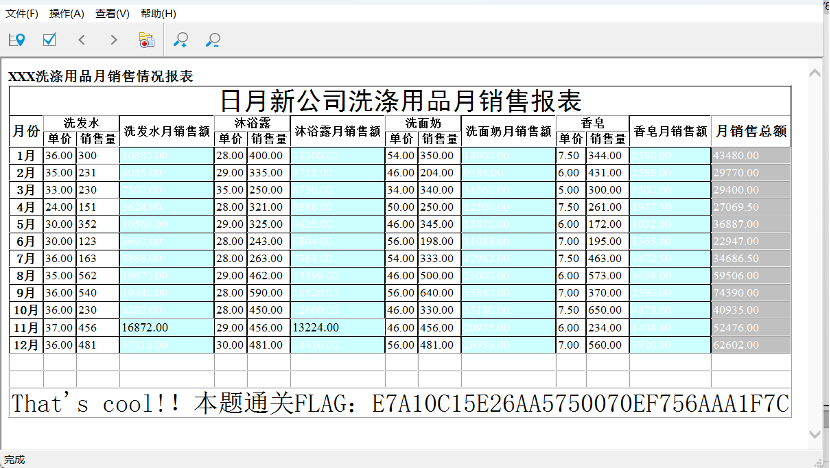Screen dimensions: 830x468
Task: Click the 洗面奶月销售额 header
Action: 509,131
